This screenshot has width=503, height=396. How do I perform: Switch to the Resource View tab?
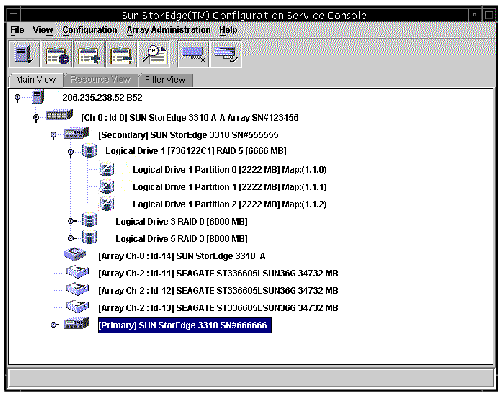[x=100, y=80]
